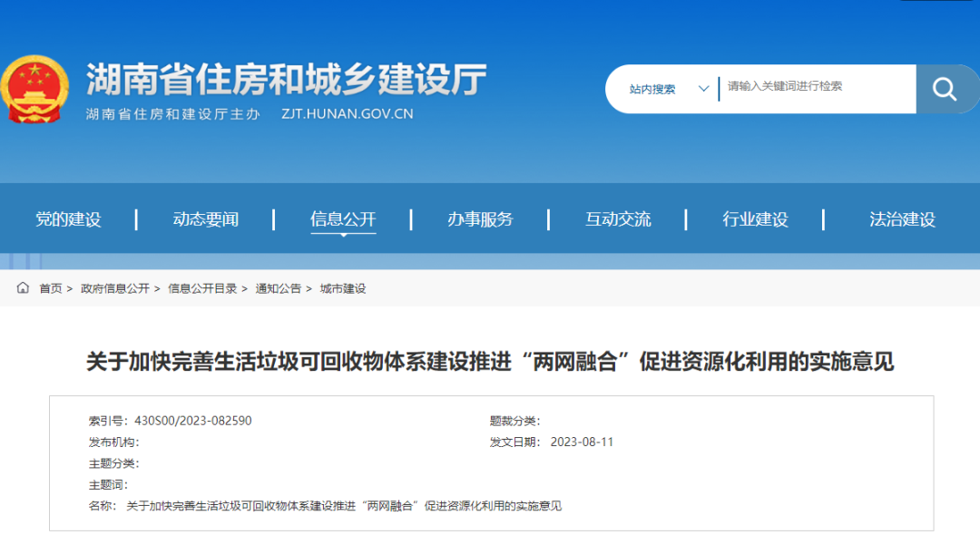Click the home icon in breadcrumb

[x=23, y=288]
